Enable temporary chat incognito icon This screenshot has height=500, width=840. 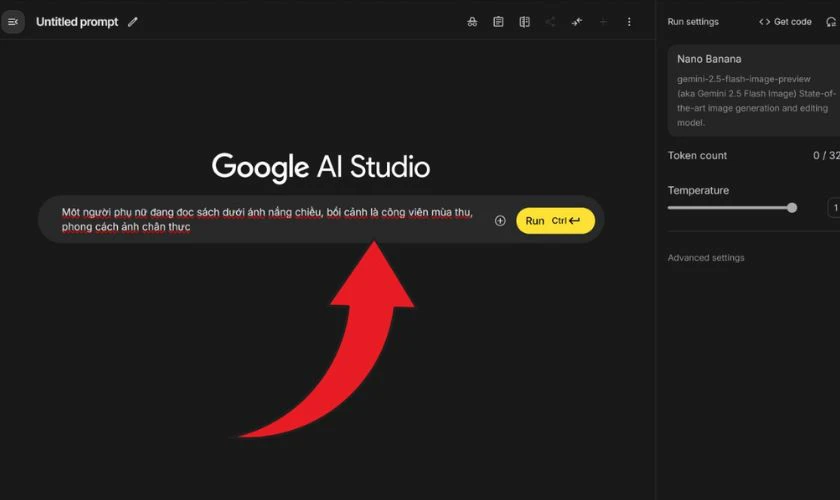pos(472,22)
